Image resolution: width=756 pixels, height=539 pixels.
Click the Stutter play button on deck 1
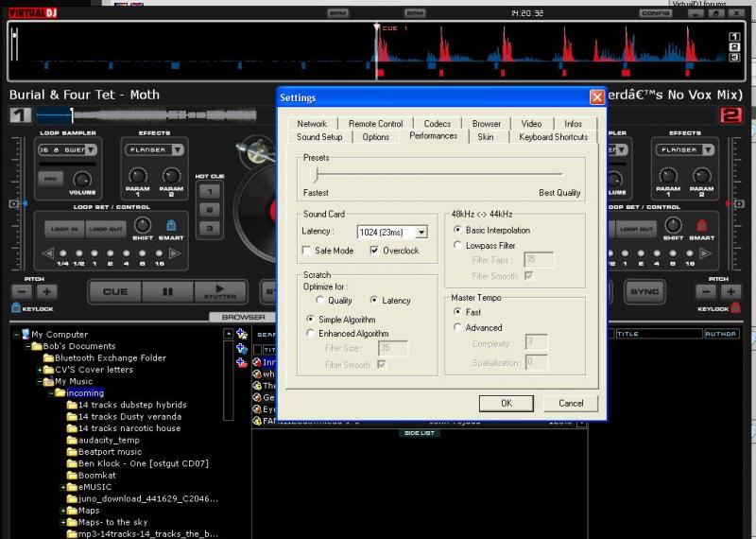pos(220,291)
